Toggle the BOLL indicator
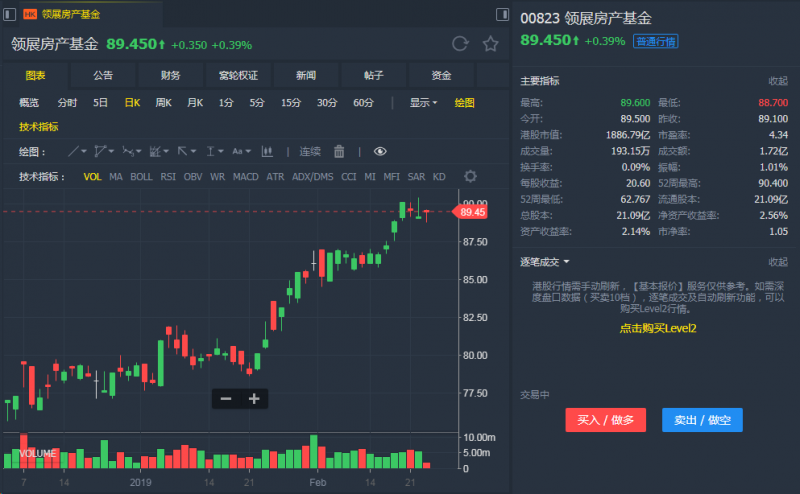800x494 pixels. tap(141, 177)
